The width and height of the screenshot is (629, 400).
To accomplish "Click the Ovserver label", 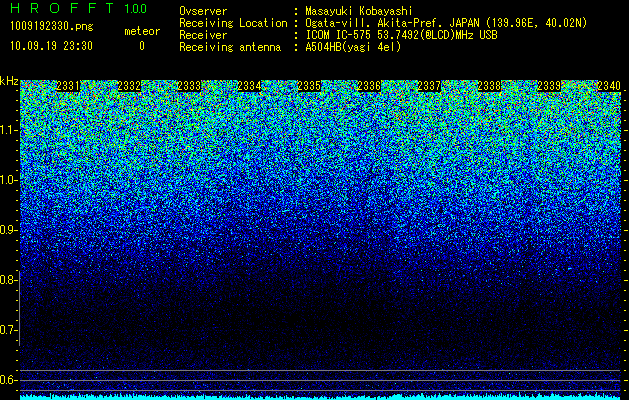I will (x=203, y=11).
